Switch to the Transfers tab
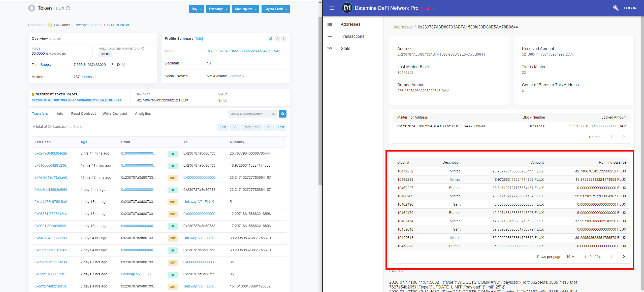The height and width of the screenshot is (292, 644). click(40, 114)
